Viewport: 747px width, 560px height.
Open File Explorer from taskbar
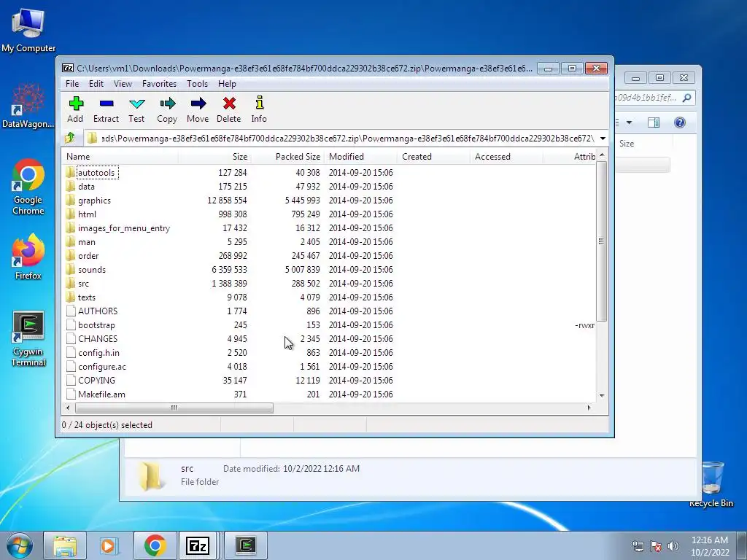65,545
